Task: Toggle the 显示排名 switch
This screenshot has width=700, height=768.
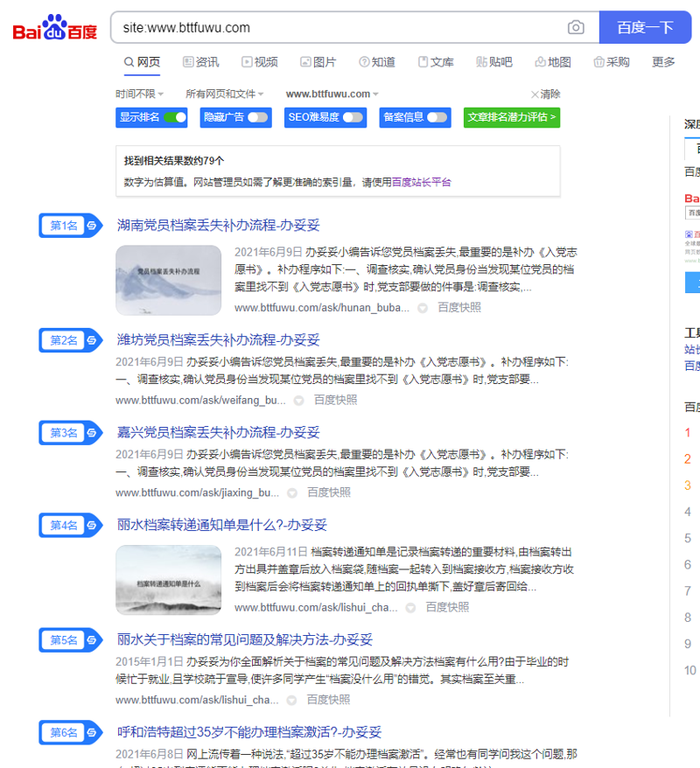Action: [x=175, y=117]
